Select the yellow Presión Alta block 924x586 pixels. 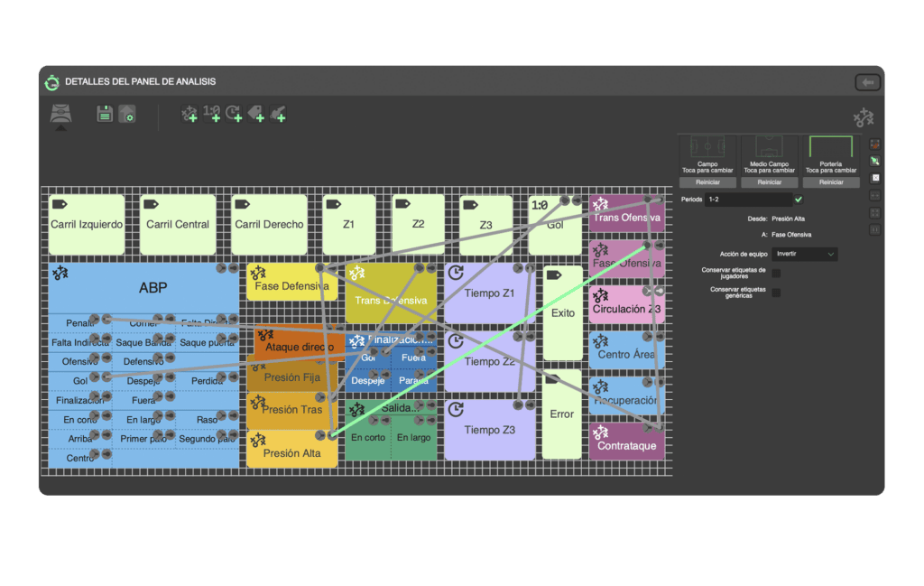tap(291, 450)
